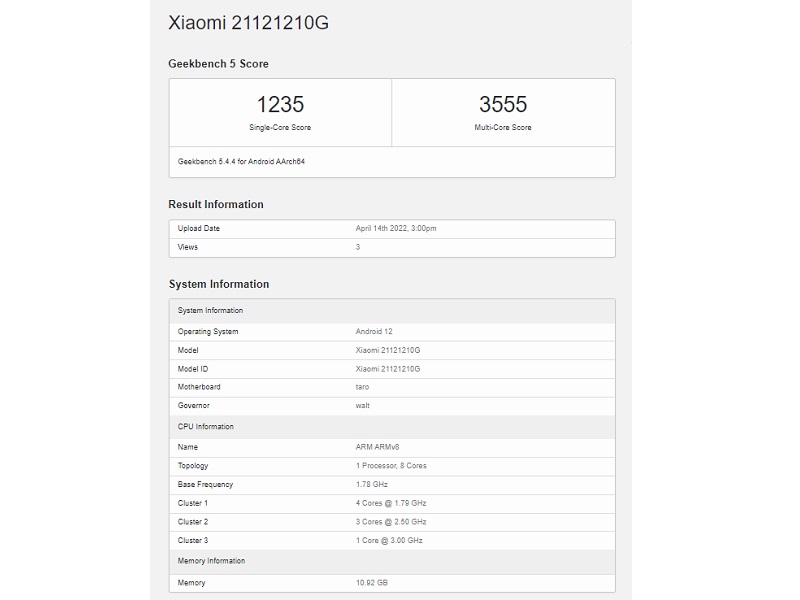Click the 'CPU Information' table header row
The width and height of the screenshot is (800, 600).
[392, 427]
